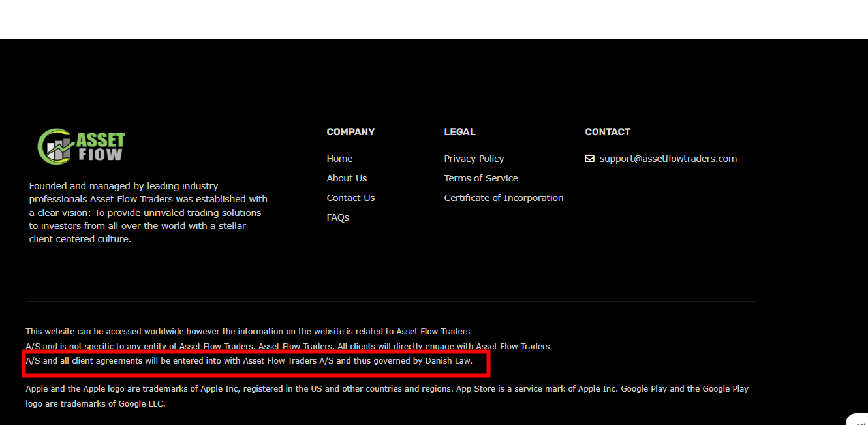
Task: Click support@assetflowtraders.com email address
Action: coord(668,159)
